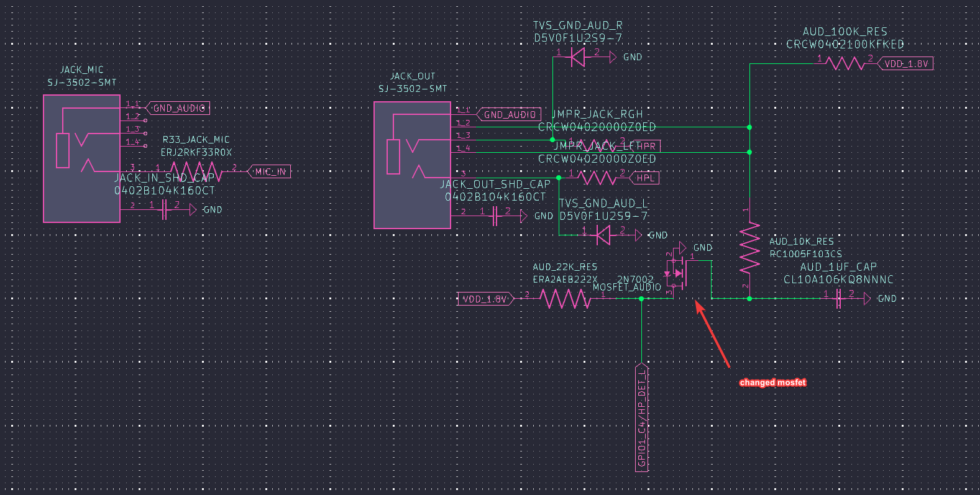
Task: Pick the TVS_GND_AUD_R diode symbol
Action: (578, 58)
